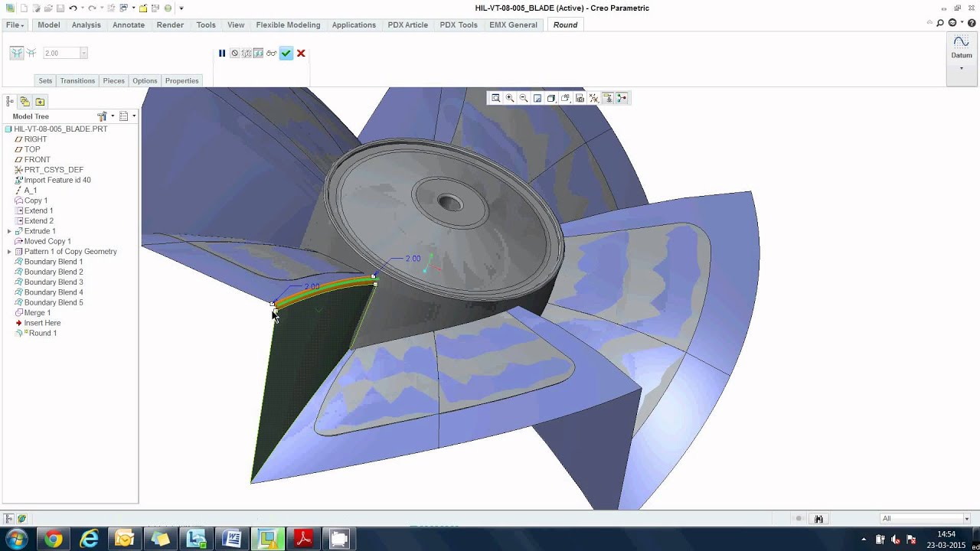
Task: Click the Regenerate icon in quick access
Action: (110, 8)
